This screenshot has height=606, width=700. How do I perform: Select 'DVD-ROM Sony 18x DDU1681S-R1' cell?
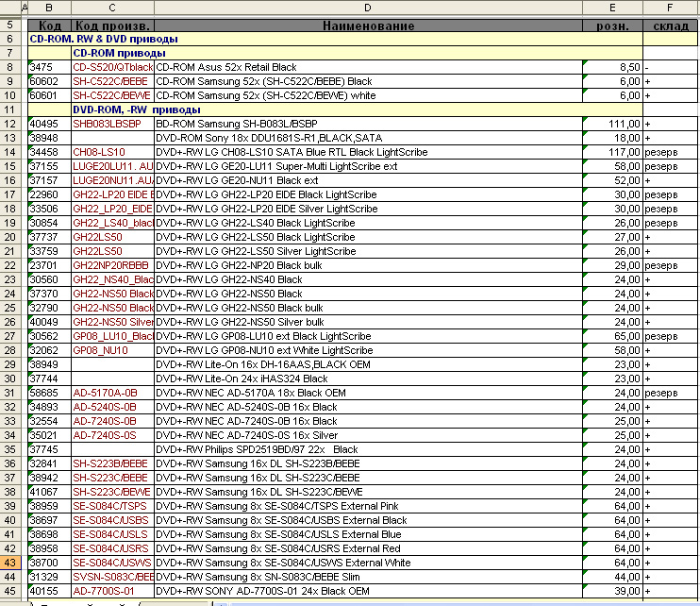[x=368, y=138]
